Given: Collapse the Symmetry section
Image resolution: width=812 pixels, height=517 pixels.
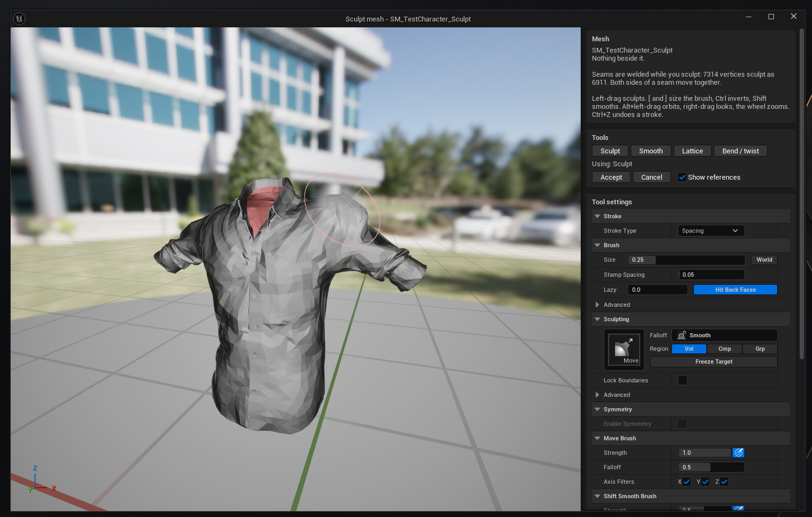Looking at the screenshot, I should pos(597,409).
